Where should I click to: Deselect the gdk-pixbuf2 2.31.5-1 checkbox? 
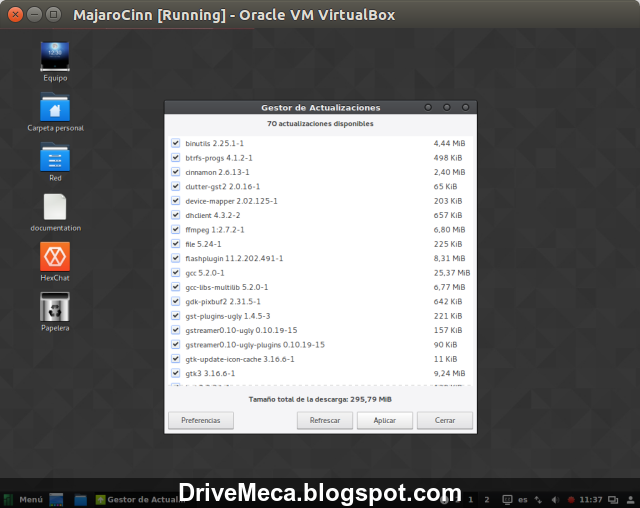click(x=176, y=301)
